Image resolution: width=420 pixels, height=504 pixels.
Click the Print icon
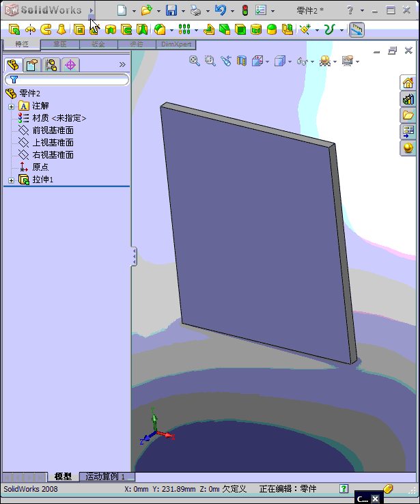click(196, 10)
